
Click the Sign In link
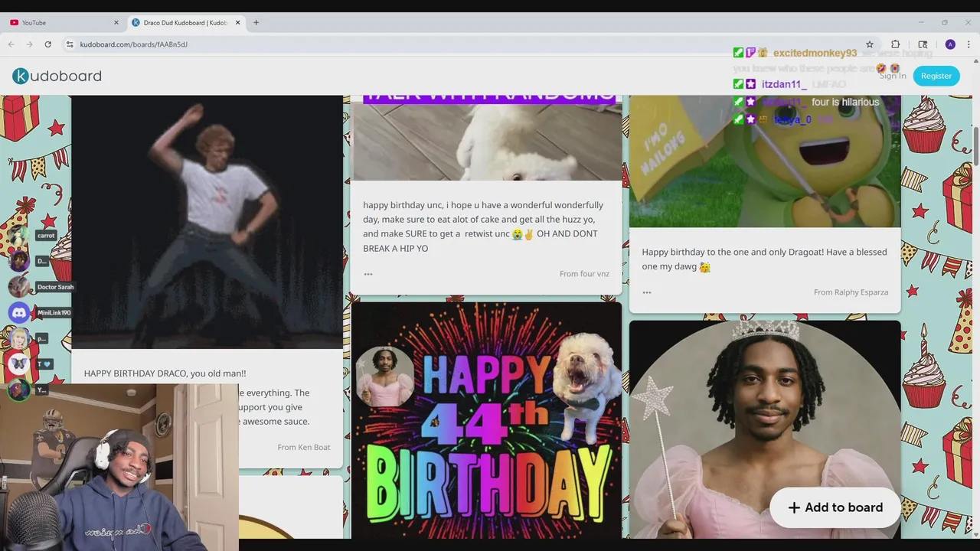pos(893,76)
